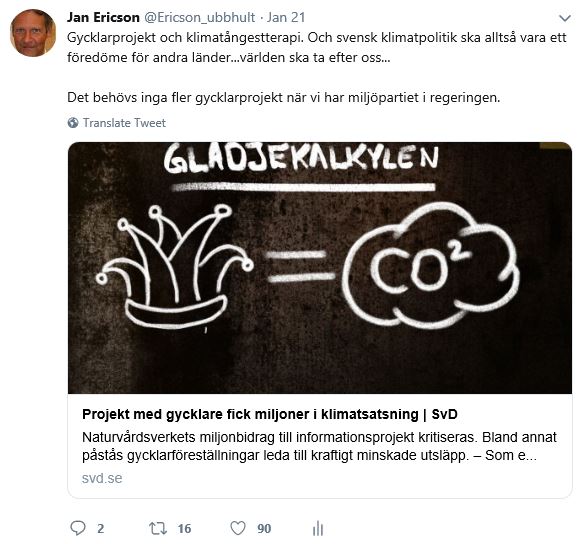Click the reply speech bubble icon
The image size is (580, 544).
click(x=78, y=528)
